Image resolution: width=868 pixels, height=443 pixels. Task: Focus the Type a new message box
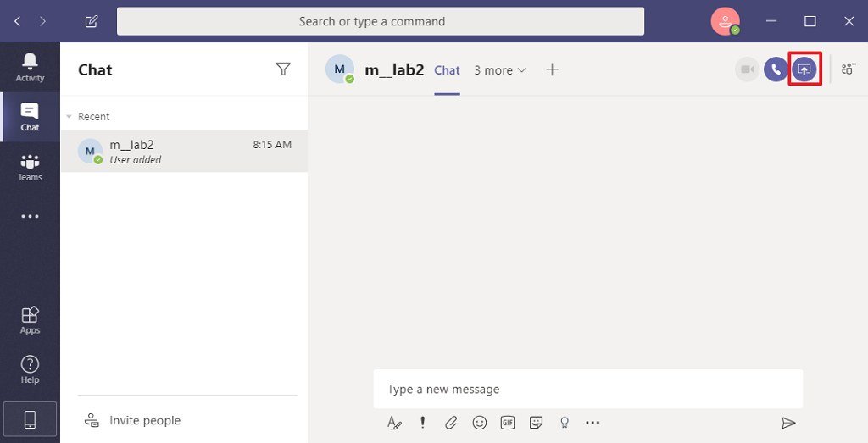coord(587,390)
